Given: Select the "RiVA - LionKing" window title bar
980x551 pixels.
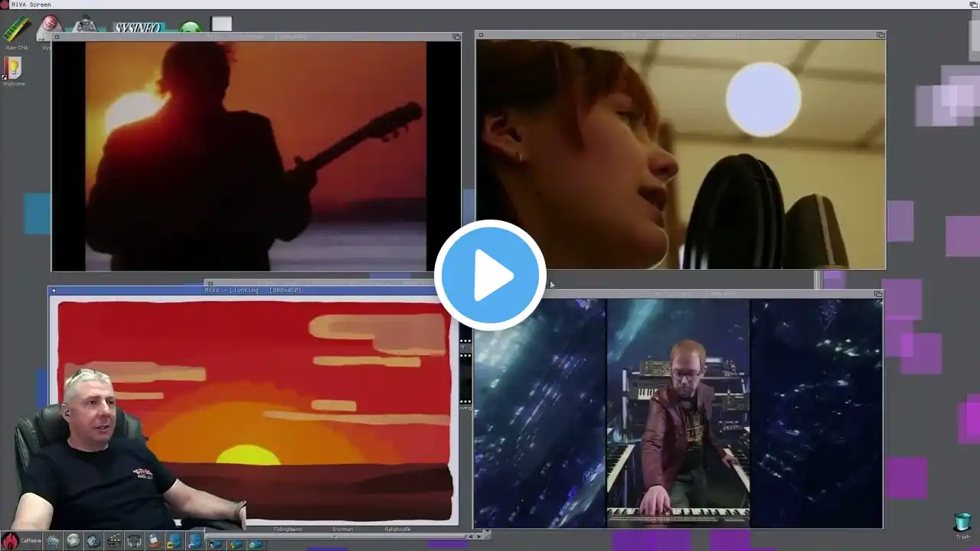Looking at the screenshot, I should click(x=253, y=291).
